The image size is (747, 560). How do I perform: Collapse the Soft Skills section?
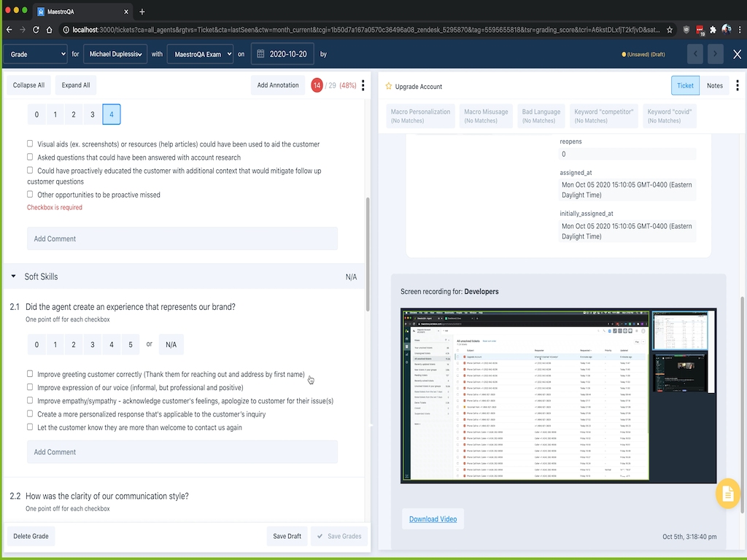[12, 276]
